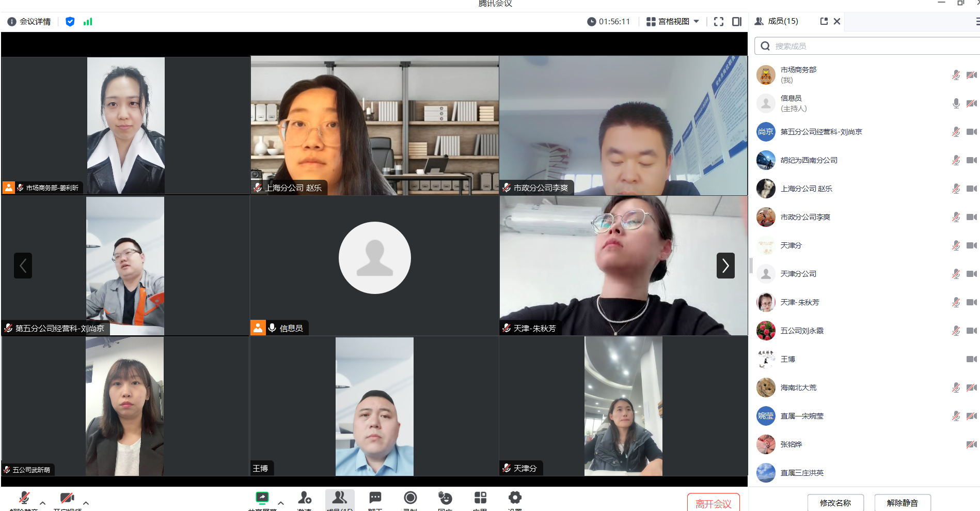
Task: Open the settings gear icon
Action: [x=515, y=498]
